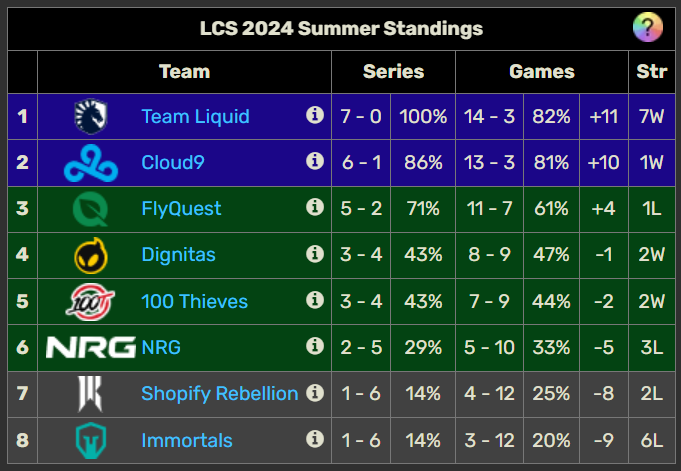Click the FlyQuest green leaf logo

[x=91, y=209]
